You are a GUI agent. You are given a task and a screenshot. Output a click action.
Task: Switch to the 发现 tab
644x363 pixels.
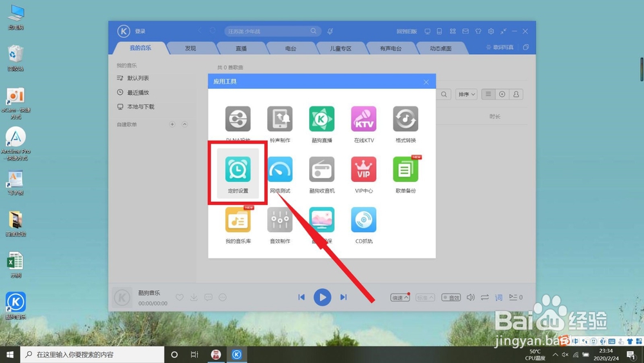coord(190,48)
